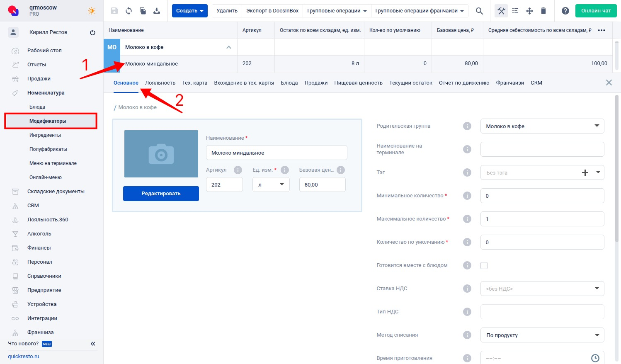Click the download icon in toolbar
The width and height of the screenshot is (621, 364).
click(157, 11)
